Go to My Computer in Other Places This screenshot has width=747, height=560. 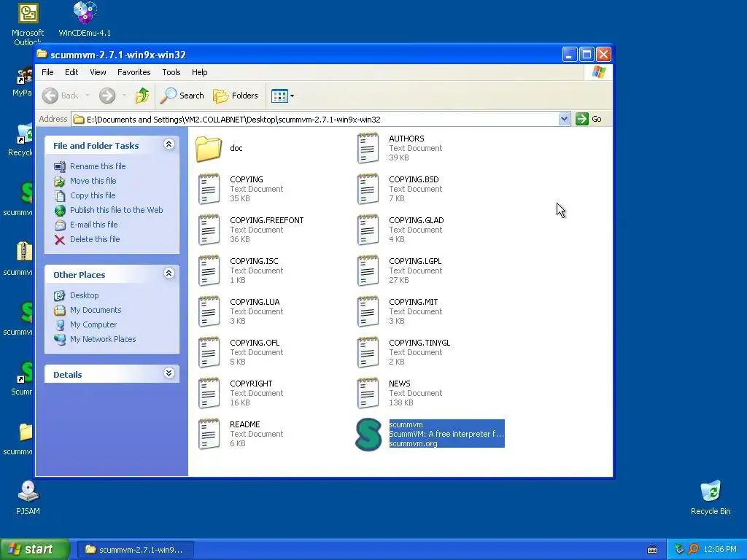tap(93, 324)
